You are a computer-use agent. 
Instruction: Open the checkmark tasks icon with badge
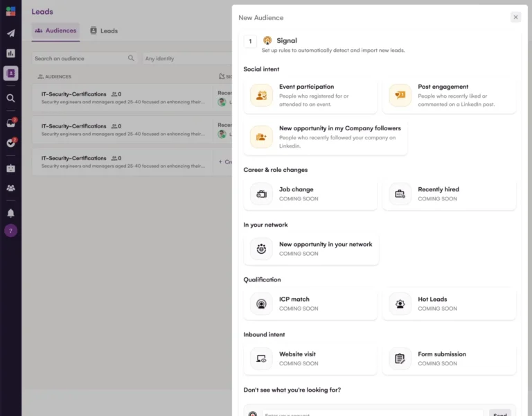pos(11,142)
